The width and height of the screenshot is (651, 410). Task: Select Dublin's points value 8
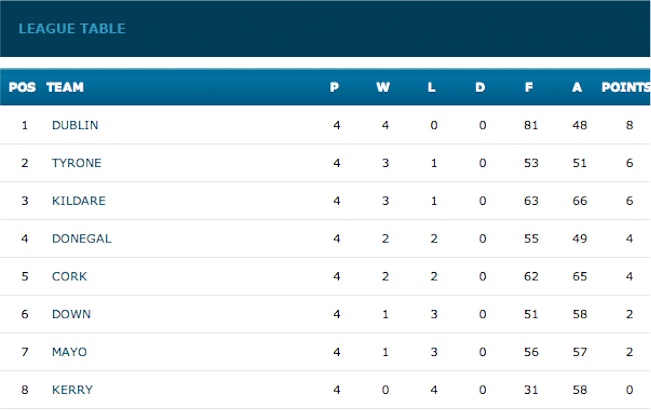coord(629,125)
